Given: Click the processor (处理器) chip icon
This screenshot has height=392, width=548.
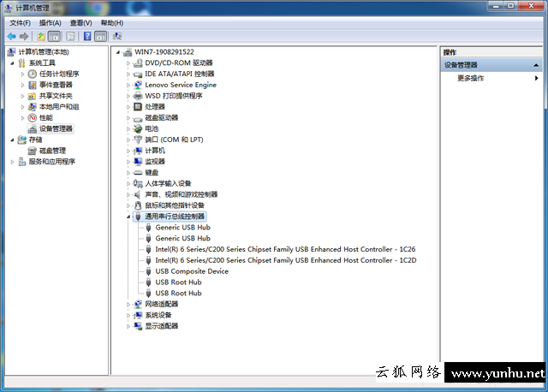Looking at the screenshot, I should (139, 107).
